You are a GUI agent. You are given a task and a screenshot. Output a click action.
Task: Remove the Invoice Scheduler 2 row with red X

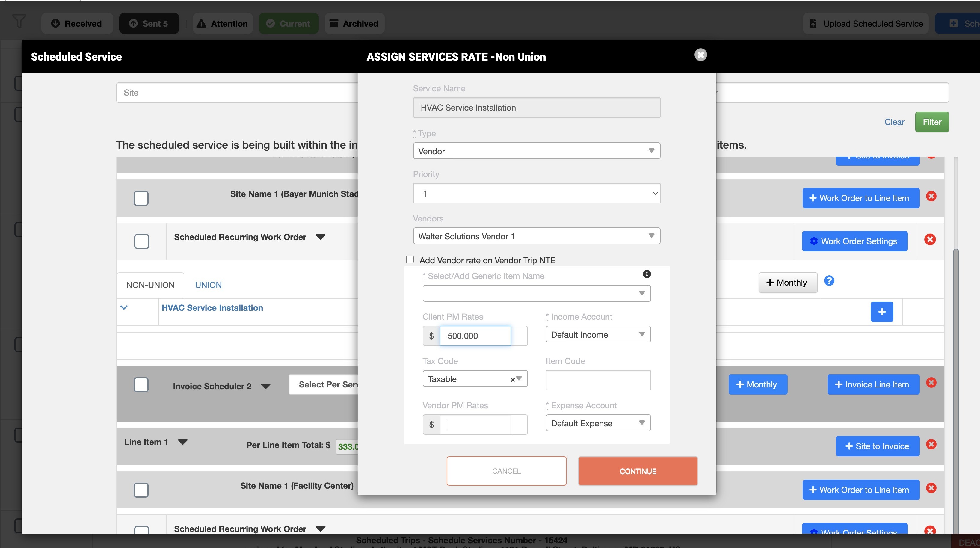tap(931, 382)
